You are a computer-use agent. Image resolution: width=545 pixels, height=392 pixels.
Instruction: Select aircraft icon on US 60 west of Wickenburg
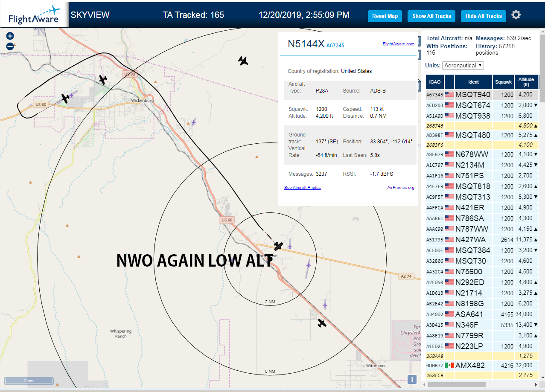[65, 99]
